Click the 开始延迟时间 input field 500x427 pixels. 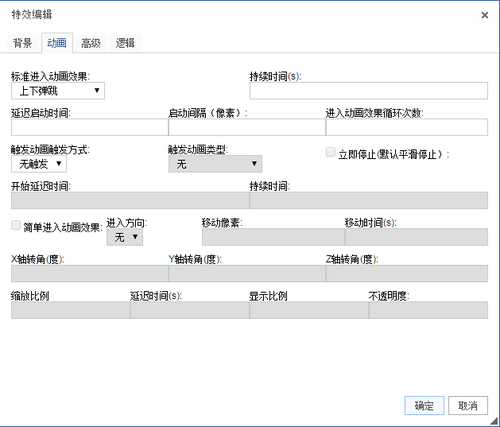(x=130, y=200)
